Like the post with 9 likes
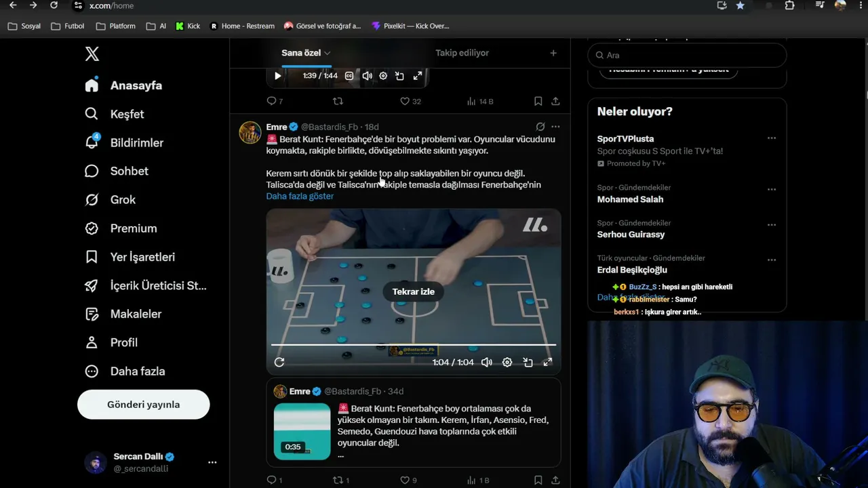The width and height of the screenshot is (868, 488). (408, 481)
